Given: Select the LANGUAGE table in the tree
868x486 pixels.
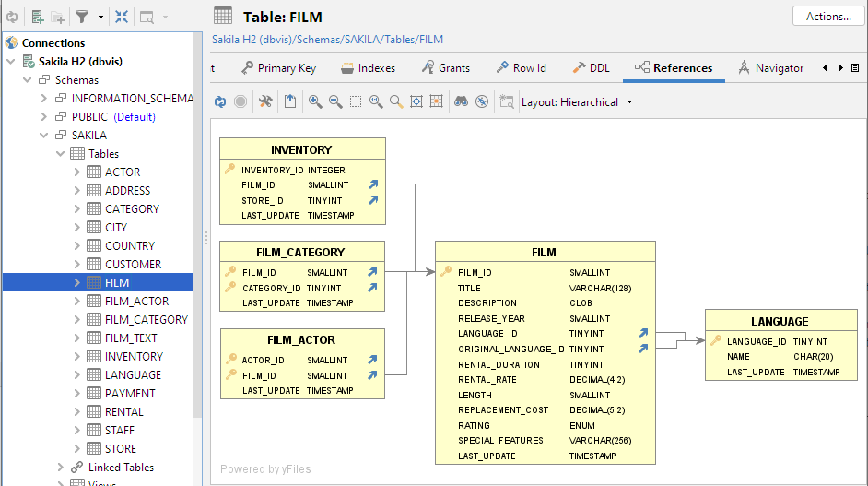Looking at the screenshot, I should (133, 375).
